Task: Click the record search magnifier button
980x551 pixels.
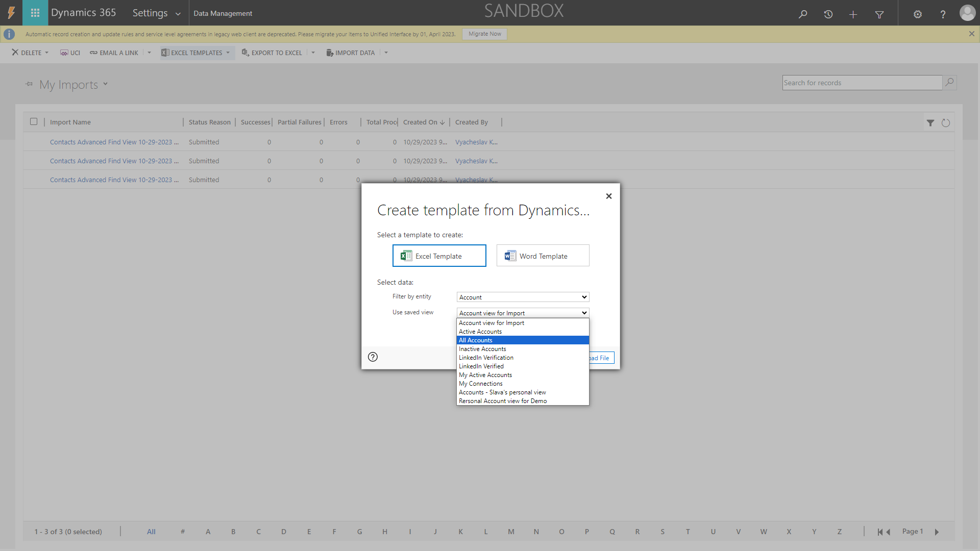Action: (x=949, y=82)
